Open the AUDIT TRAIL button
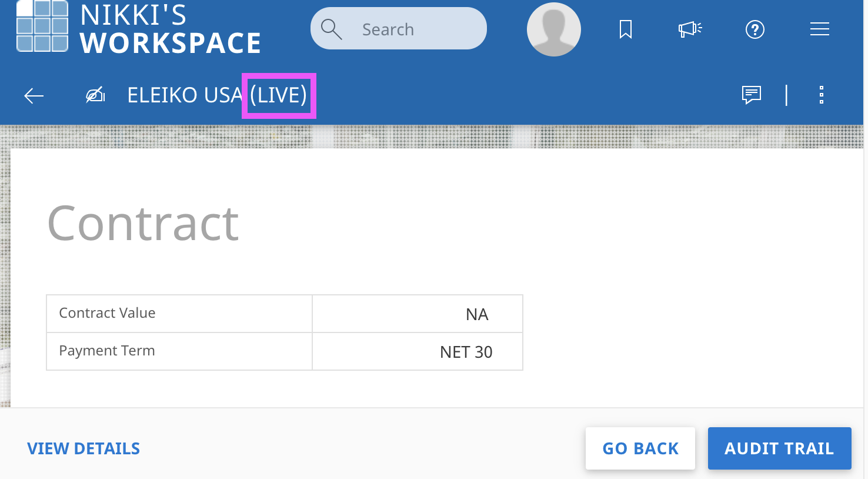The height and width of the screenshot is (479, 868). pos(779,448)
